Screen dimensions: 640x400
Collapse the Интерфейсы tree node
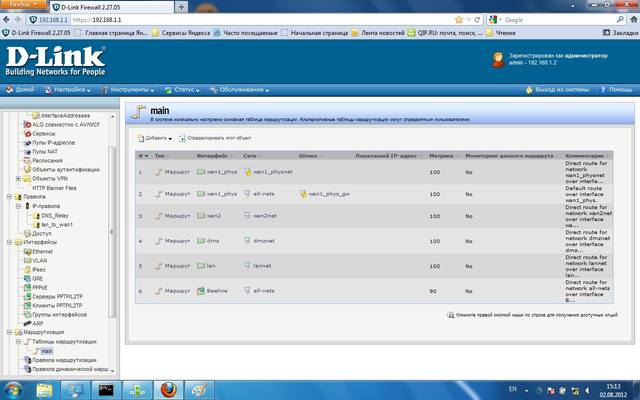pyautogui.click(x=9, y=242)
